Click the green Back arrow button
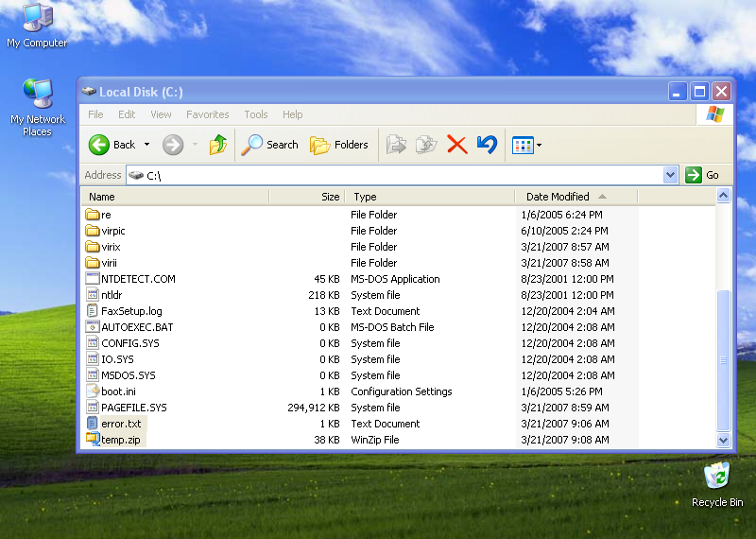 pos(99,145)
